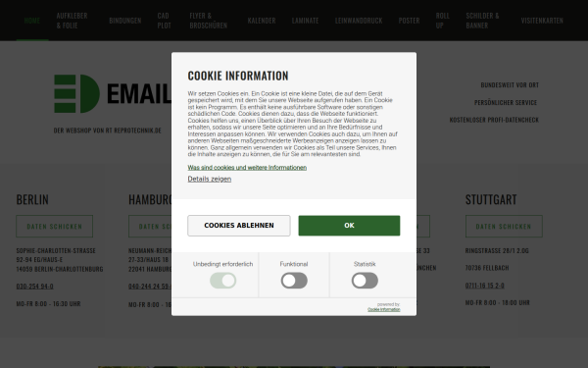This screenshot has height=368, width=588.
Task: Click Bundesweit vor Ort text
Action: 510,84
